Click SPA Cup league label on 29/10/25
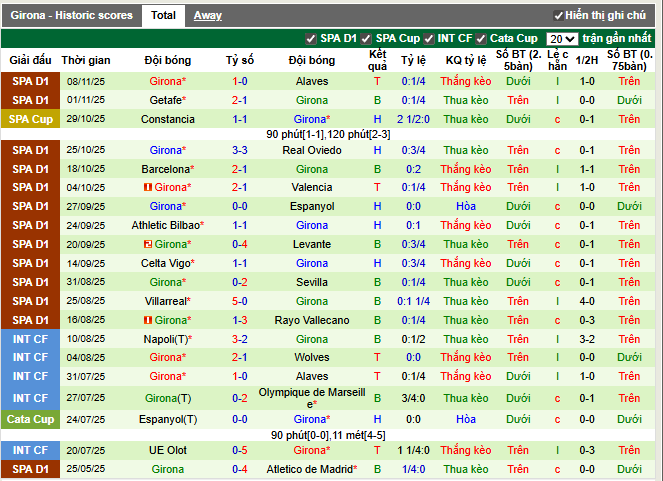Image resolution: width=663 pixels, height=481 pixels. coord(30,119)
